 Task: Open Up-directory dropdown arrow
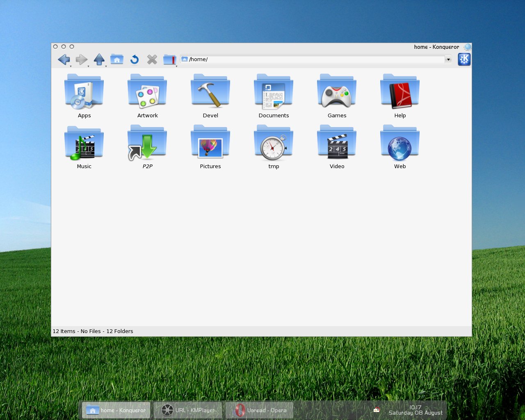[106, 66]
